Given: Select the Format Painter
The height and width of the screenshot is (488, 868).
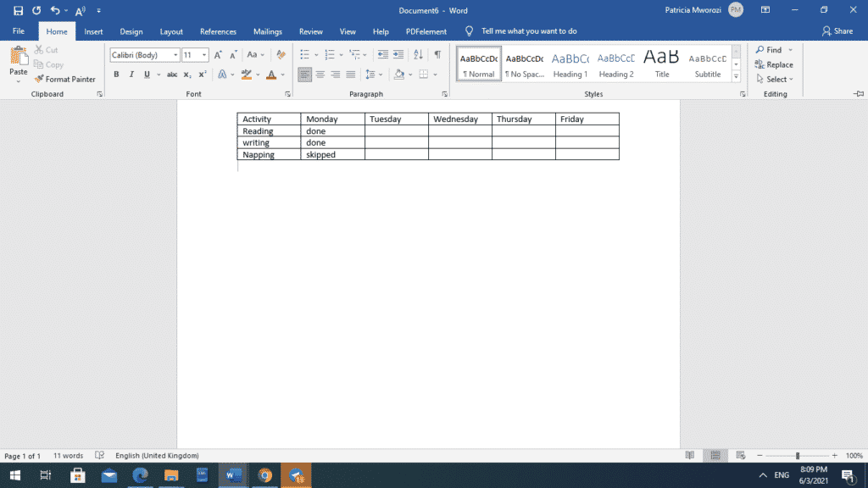Looking at the screenshot, I should click(66, 79).
